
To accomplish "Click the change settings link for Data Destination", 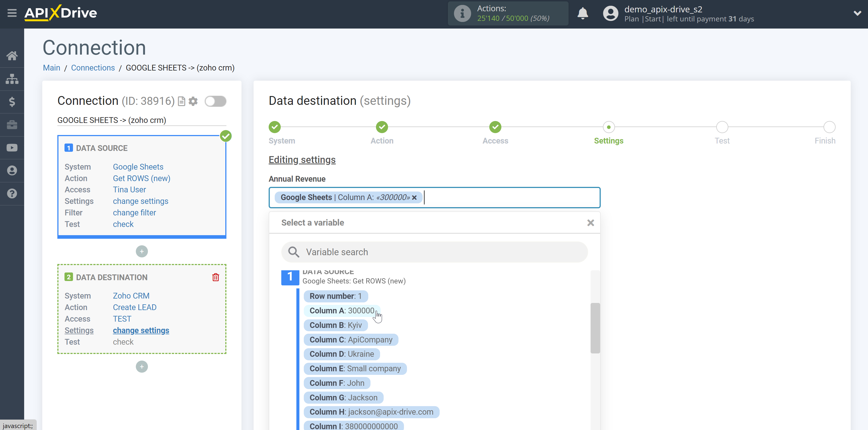I will click(141, 330).
